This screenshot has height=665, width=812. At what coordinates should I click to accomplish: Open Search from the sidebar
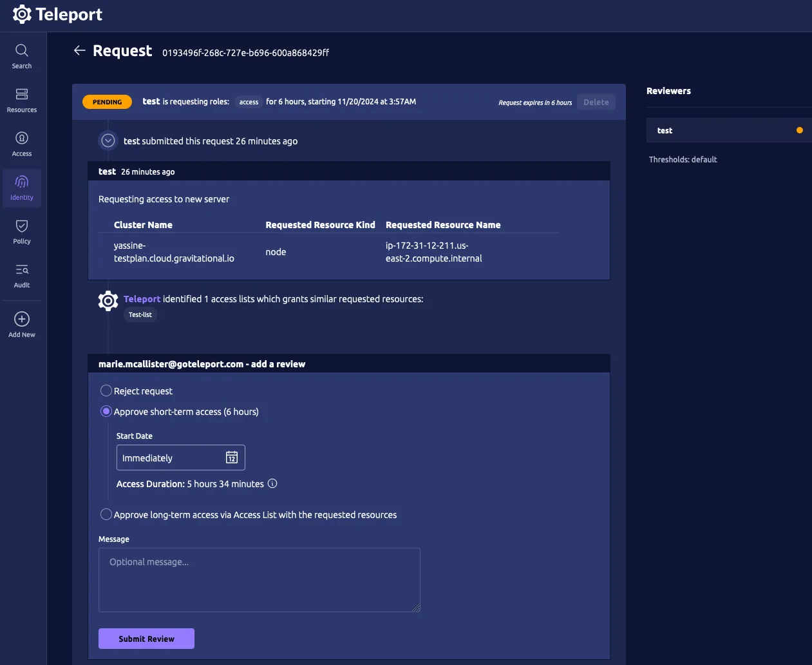22,56
